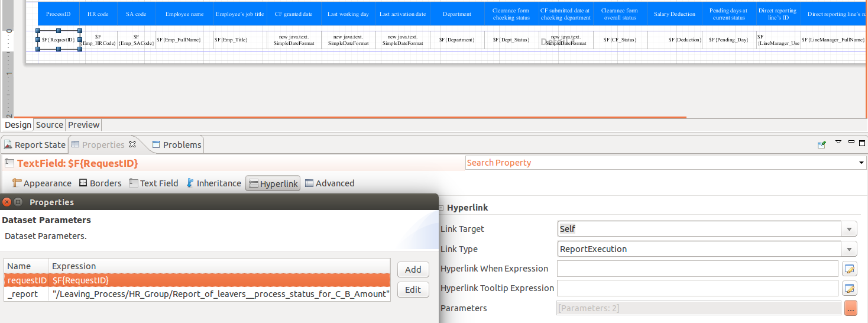
Task: Click the Add parameter button
Action: pyautogui.click(x=413, y=270)
